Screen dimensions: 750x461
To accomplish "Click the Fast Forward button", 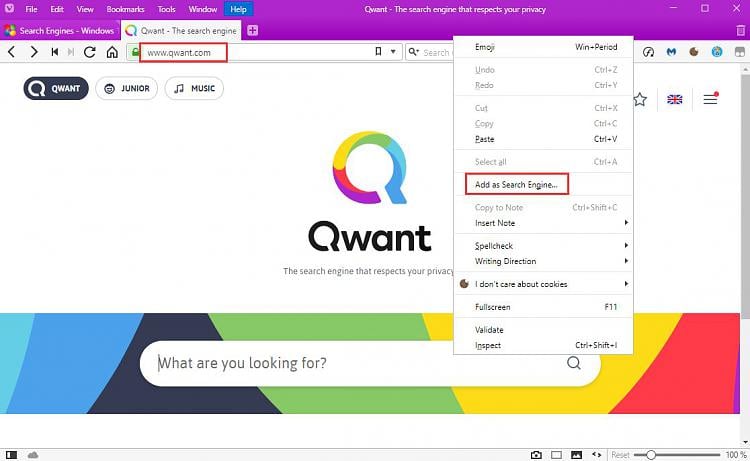I will coord(71,52).
